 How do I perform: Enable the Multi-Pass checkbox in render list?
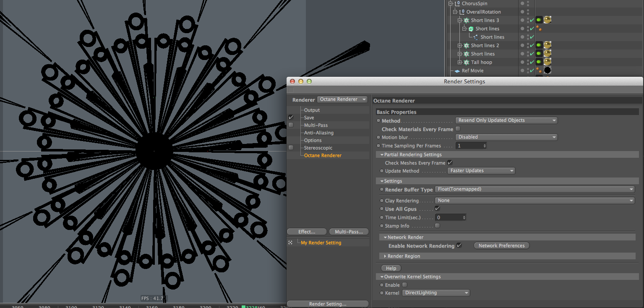tap(291, 125)
